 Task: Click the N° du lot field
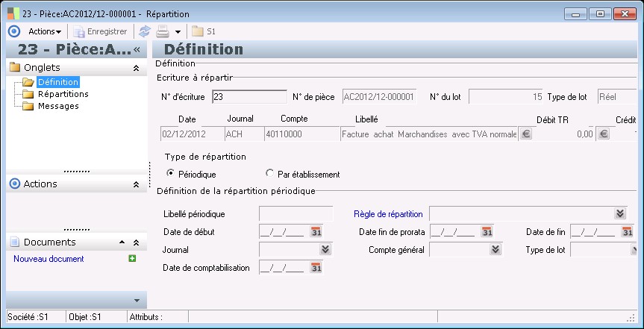(x=506, y=97)
